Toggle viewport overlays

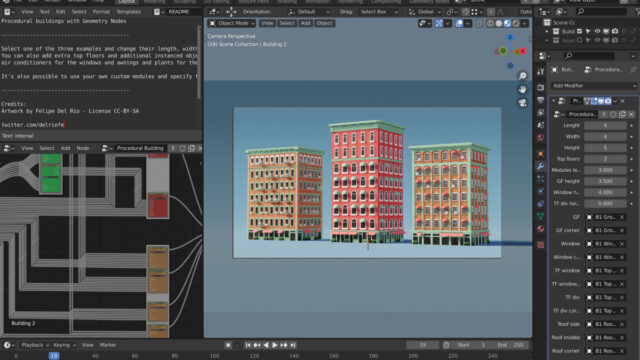pos(459,23)
